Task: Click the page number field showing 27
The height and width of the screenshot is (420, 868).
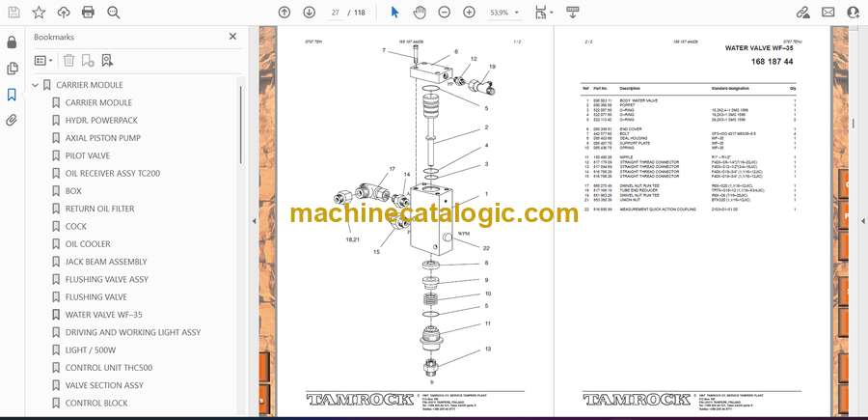Action: tap(335, 13)
